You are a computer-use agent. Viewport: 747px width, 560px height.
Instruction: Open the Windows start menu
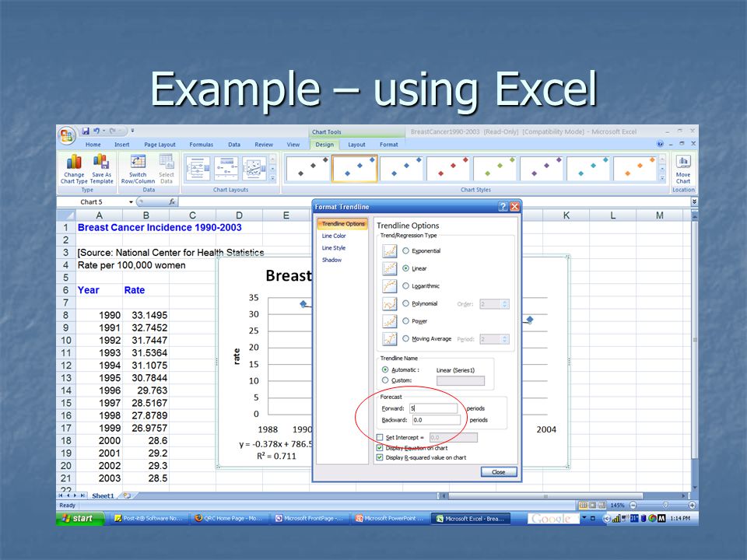[x=80, y=518]
